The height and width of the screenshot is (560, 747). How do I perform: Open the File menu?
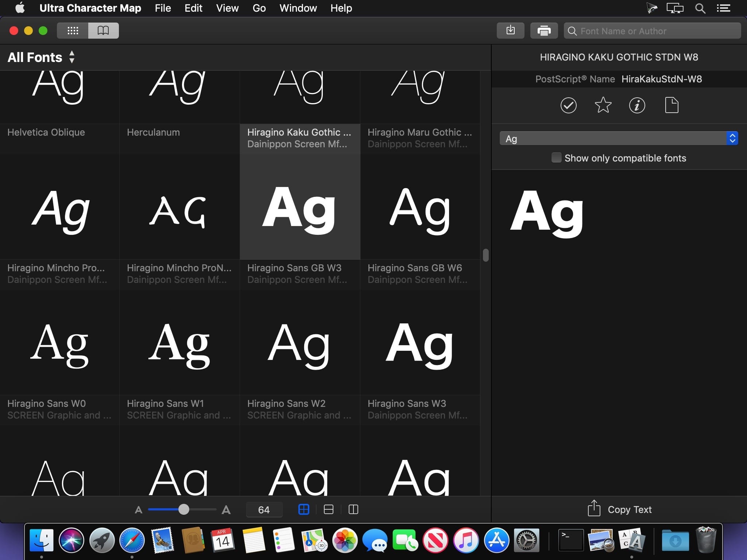click(x=163, y=8)
